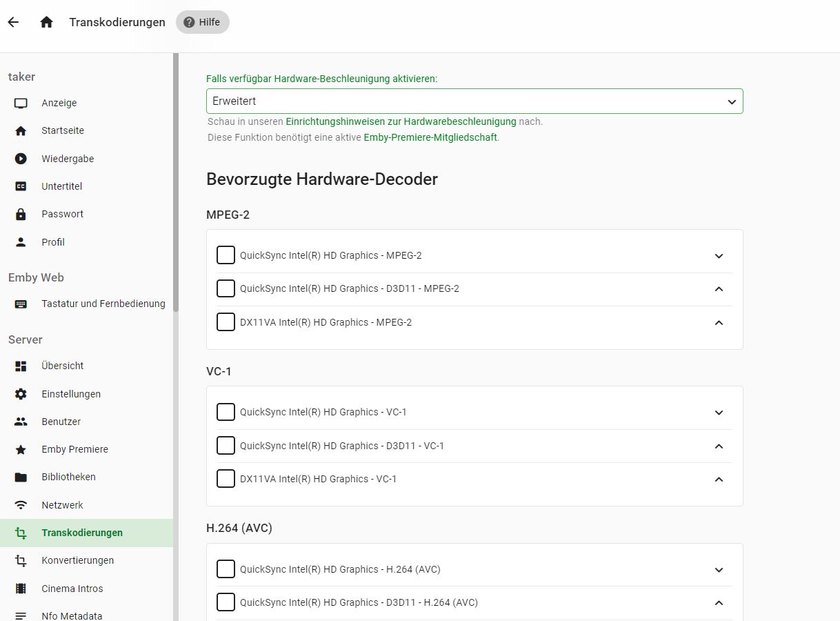Move DX11VA MPEG-2 up with chevron
This screenshot has width=840, height=621.
(x=719, y=323)
